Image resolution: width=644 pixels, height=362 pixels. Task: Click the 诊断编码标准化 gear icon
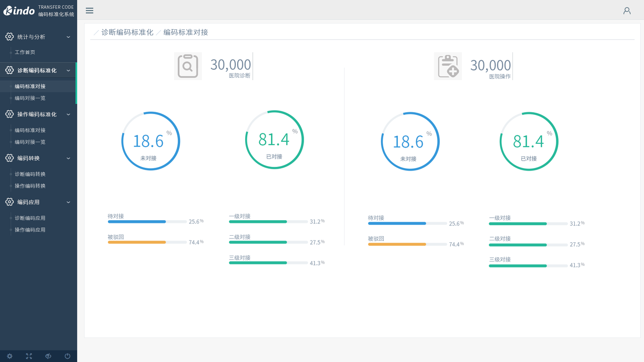(x=9, y=70)
